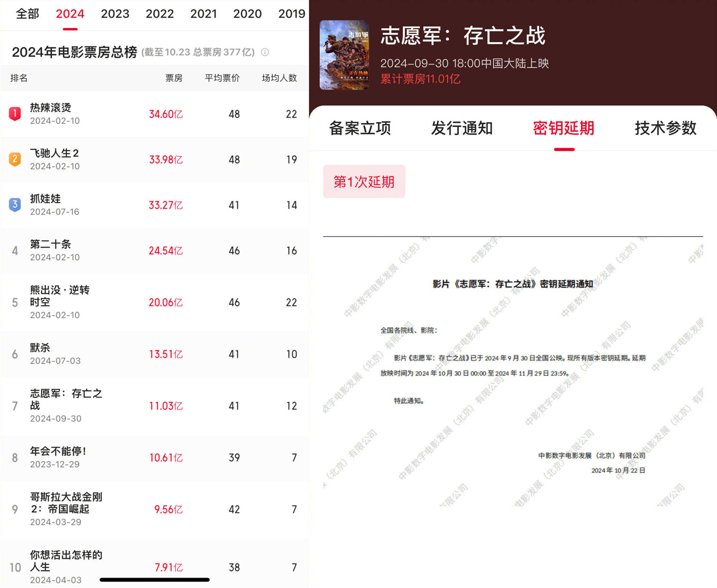This screenshot has width=717, height=588.
Task: Click the 中影数字电影发展 company signature
Action: click(592, 455)
